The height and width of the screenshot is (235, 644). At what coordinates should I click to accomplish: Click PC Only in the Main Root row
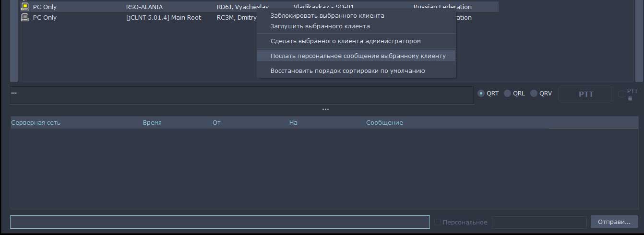click(x=45, y=17)
